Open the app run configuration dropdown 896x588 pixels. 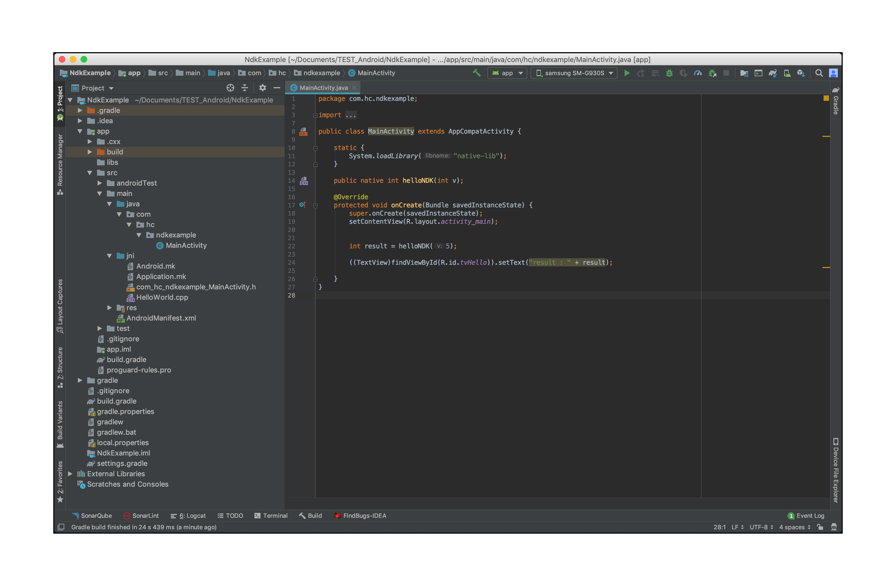pyautogui.click(x=507, y=73)
